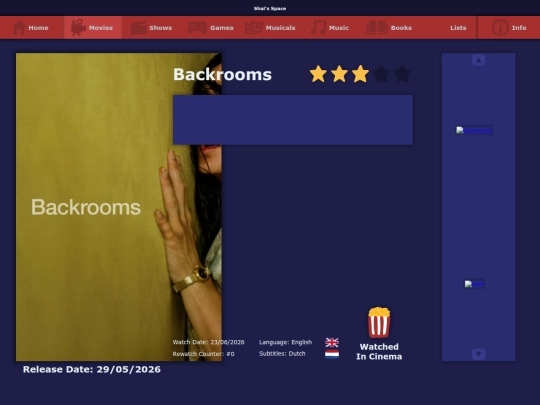Image resolution: width=540 pixels, height=405 pixels.
Task: Click the theater masks icon
Action: [x=253, y=28]
